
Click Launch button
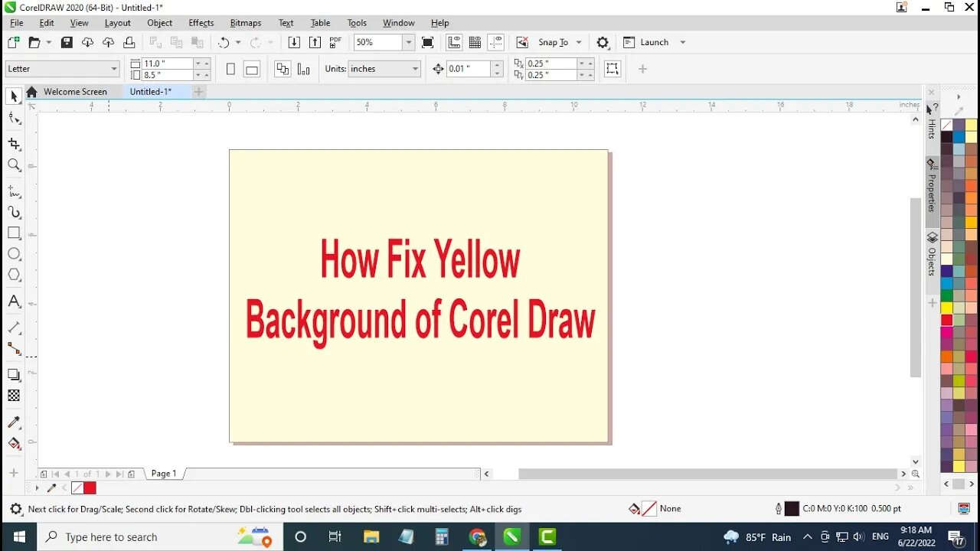[x=647, y=42]
